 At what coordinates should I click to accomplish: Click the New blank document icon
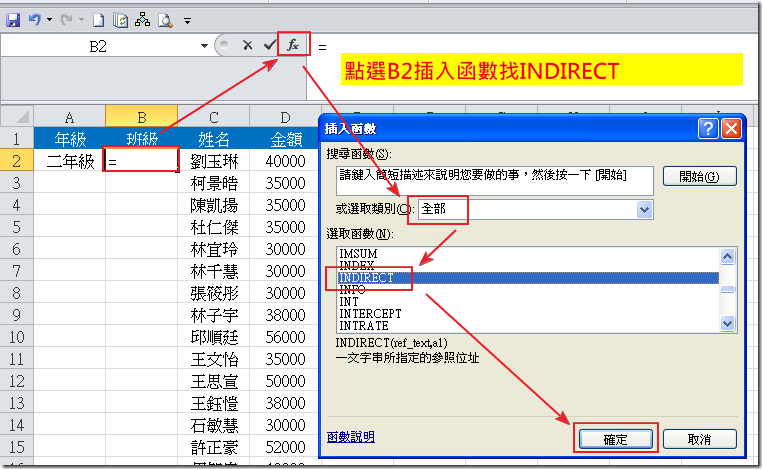[x=99, y=20]
